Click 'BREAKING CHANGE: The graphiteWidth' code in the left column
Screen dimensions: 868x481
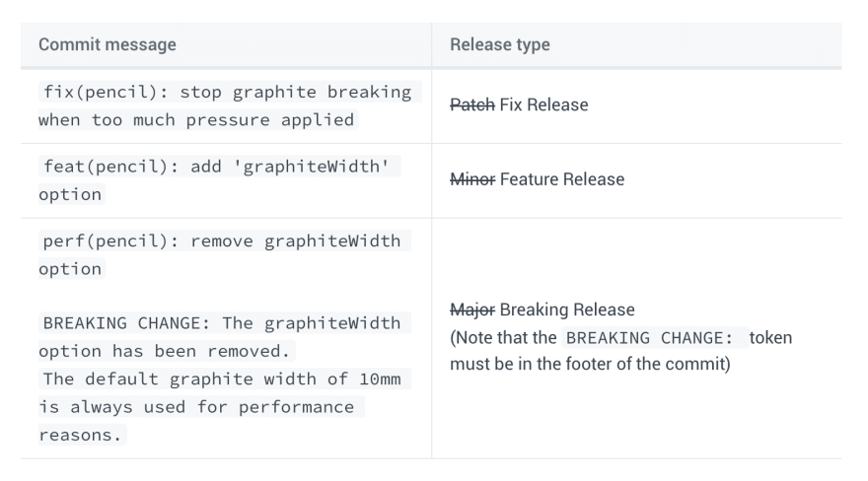pos(225,323)
